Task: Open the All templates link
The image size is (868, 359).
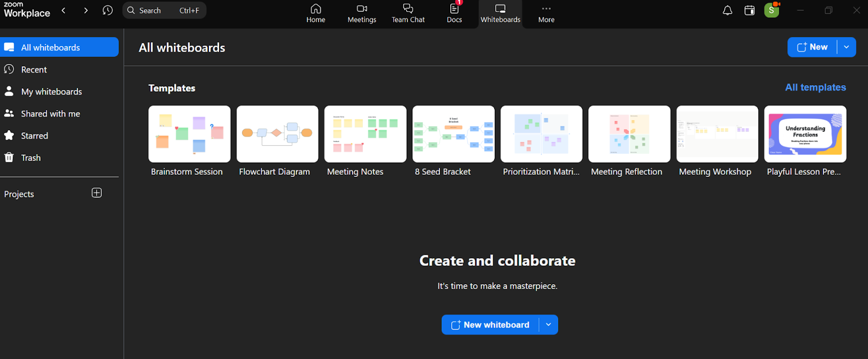Action: [x=815, y=87]
